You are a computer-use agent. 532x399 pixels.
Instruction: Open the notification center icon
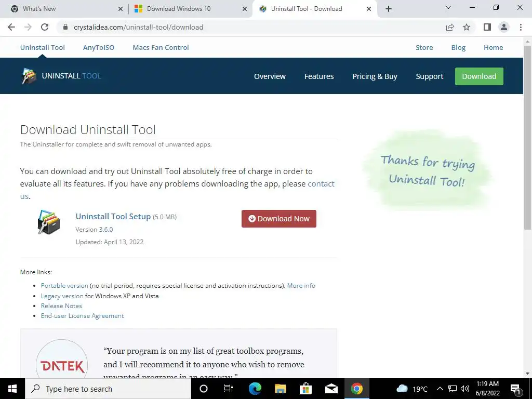pos(515,389)
